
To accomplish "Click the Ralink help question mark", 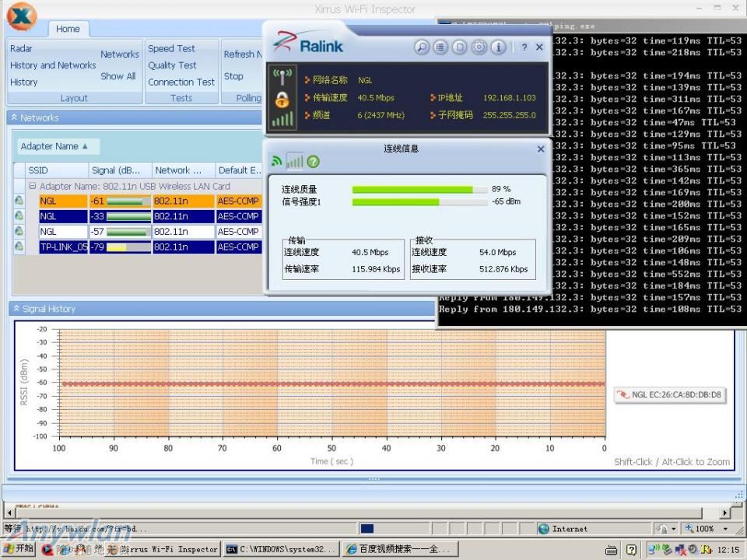I will point(524,47).
